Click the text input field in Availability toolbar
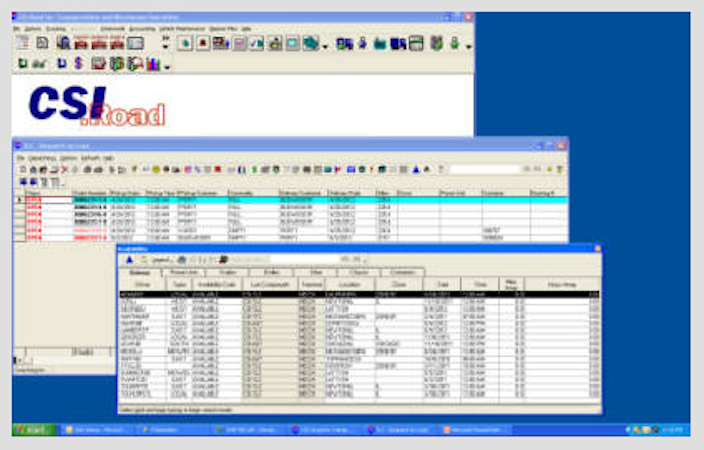 pyautogui.click(x=304, y=260)
